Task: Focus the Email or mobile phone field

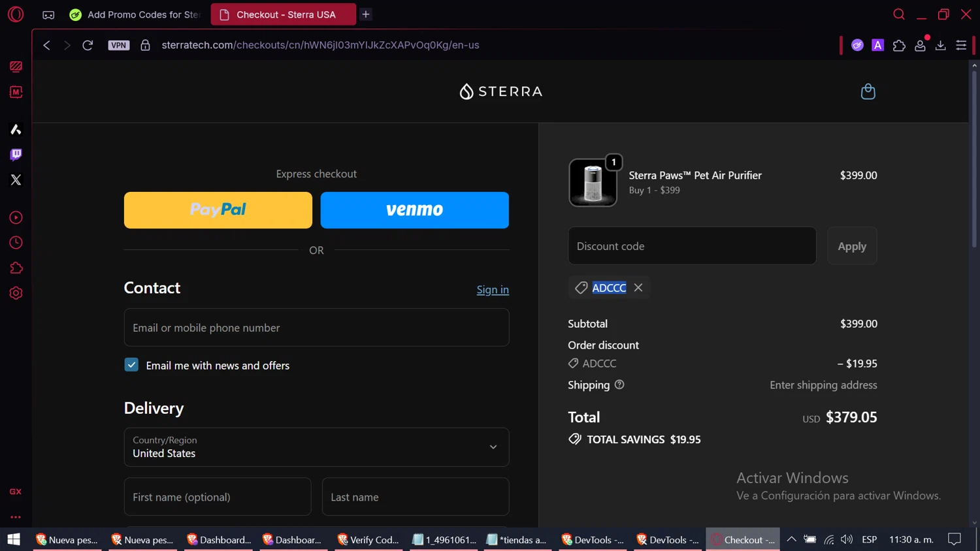Action: pyautogui.click(x=316, y=328)
